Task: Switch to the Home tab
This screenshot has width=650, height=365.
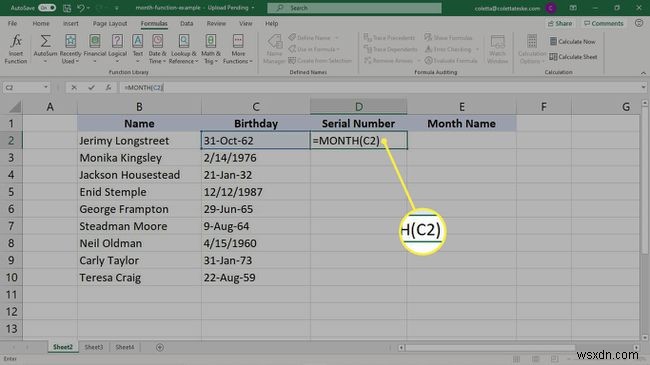Action: 41,24
